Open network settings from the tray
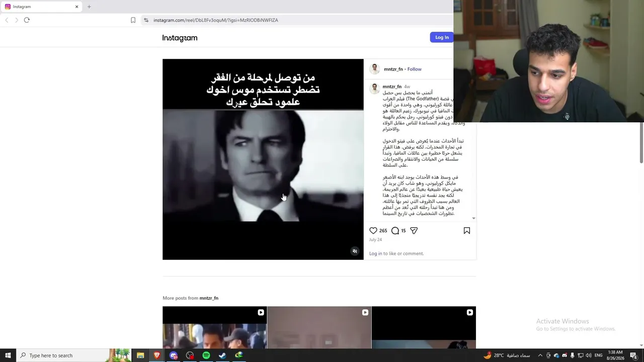The image size is (644, 362). pos(581,355)
